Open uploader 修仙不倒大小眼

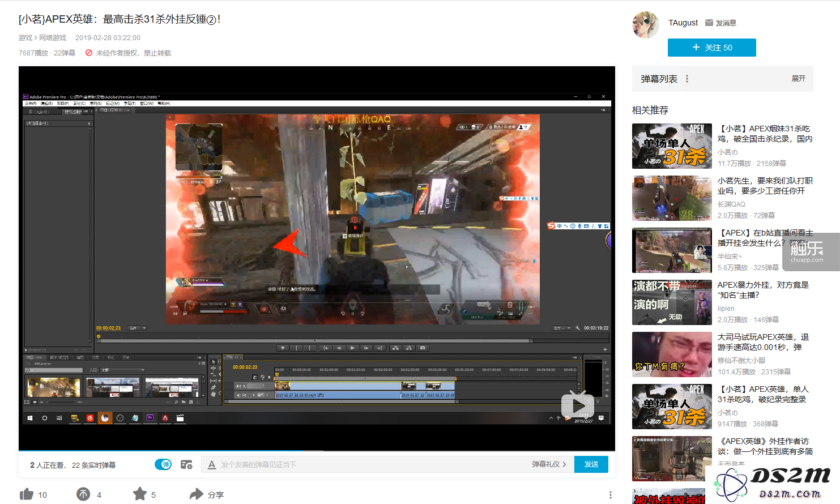[741, 361]
